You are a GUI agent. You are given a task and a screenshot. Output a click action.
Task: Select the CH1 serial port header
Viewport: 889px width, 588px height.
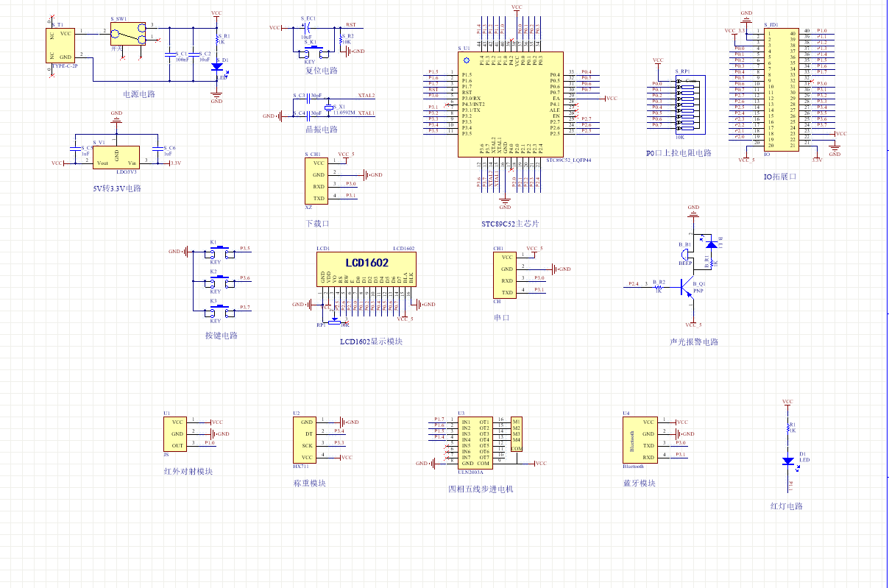(x=505, y=275)
